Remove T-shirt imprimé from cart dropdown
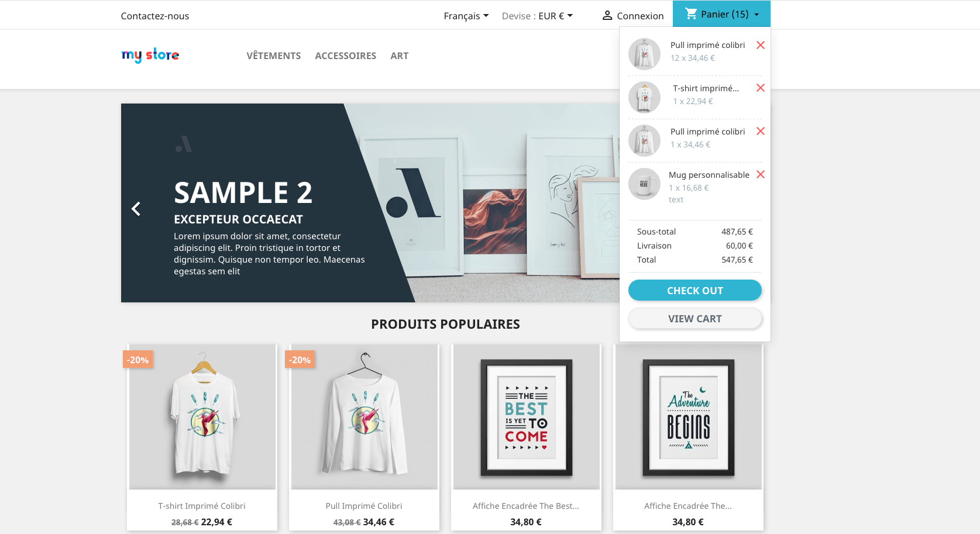The width and height of the screenshot is (980, 534). click(761, 88)
